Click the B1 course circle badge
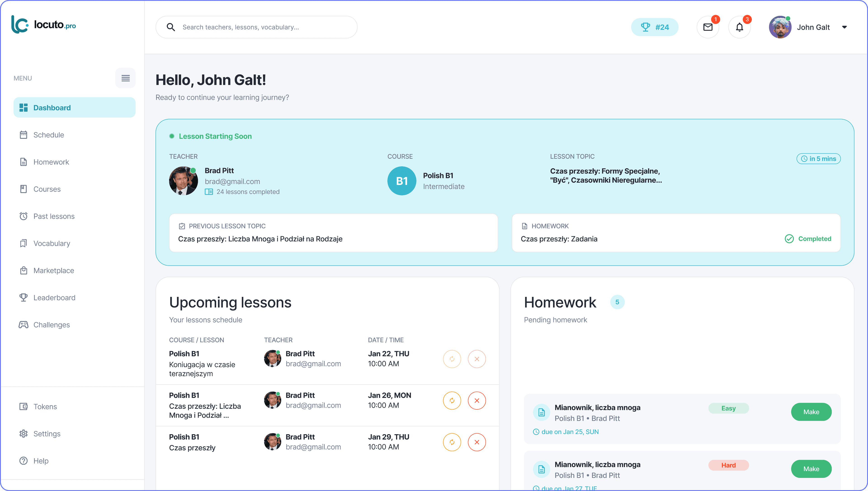Image resolution: width=868 pixels, height=491 pixels. click(x=402, y=181)
